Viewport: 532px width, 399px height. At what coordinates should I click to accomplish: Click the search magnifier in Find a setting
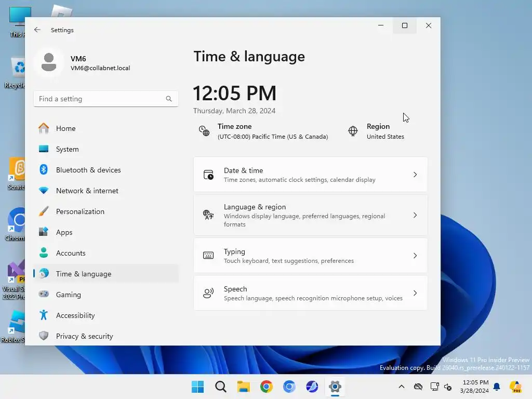coord(169,99)
